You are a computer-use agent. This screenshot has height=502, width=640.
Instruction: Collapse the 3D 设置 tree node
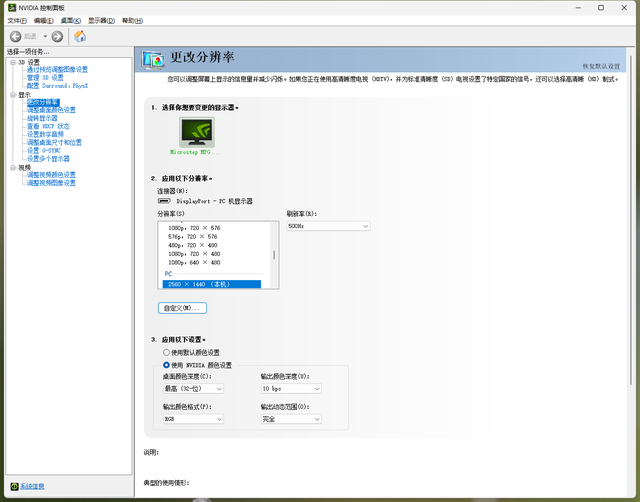(13, 62)
